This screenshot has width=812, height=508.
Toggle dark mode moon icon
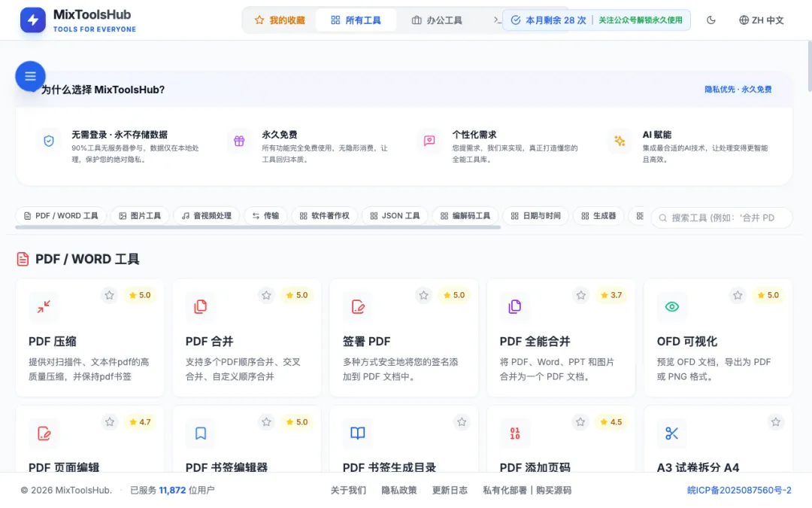coord(711,20)
